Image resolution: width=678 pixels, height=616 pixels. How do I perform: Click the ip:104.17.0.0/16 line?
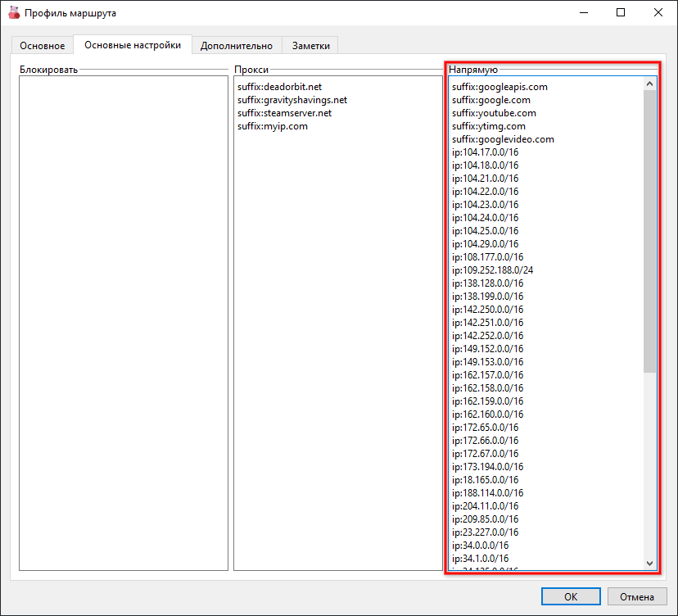(x=485, y=152)
